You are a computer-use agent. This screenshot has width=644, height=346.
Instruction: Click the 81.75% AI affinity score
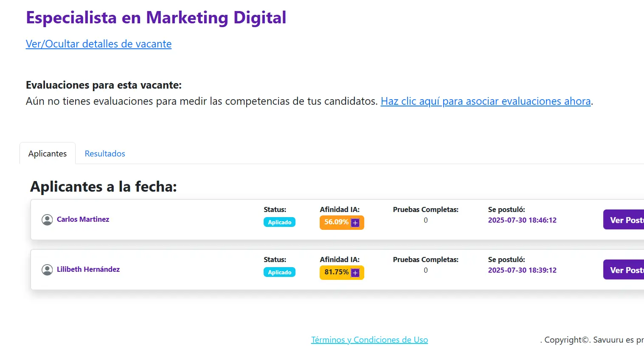tap(336, 272)
